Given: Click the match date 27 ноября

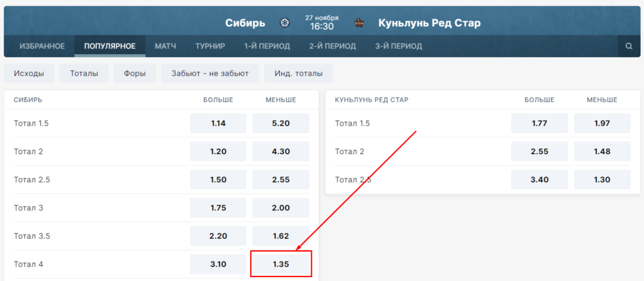Looking at the screenshot, I should pos(321,18).
